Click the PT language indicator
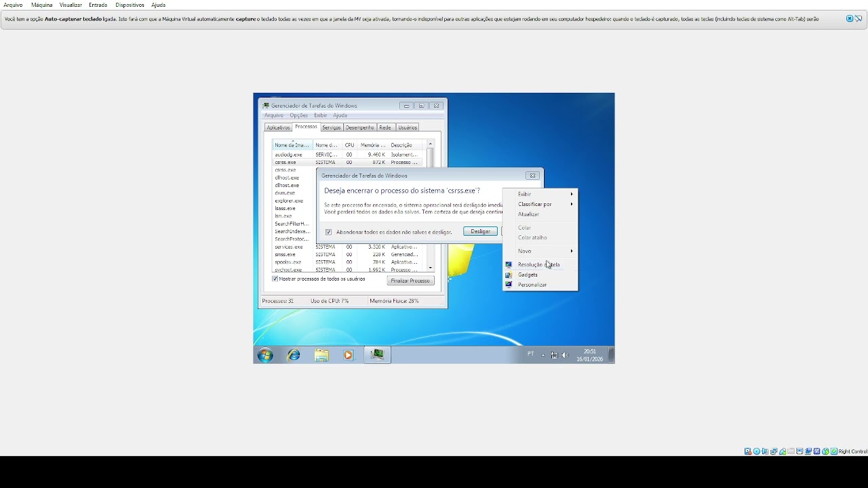 pos(531,354)
